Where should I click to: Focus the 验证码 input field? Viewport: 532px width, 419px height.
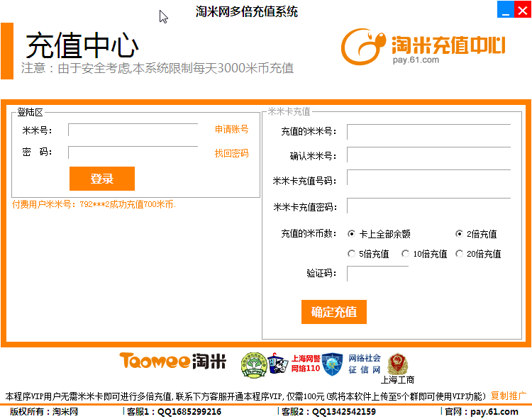coord(377,274)
